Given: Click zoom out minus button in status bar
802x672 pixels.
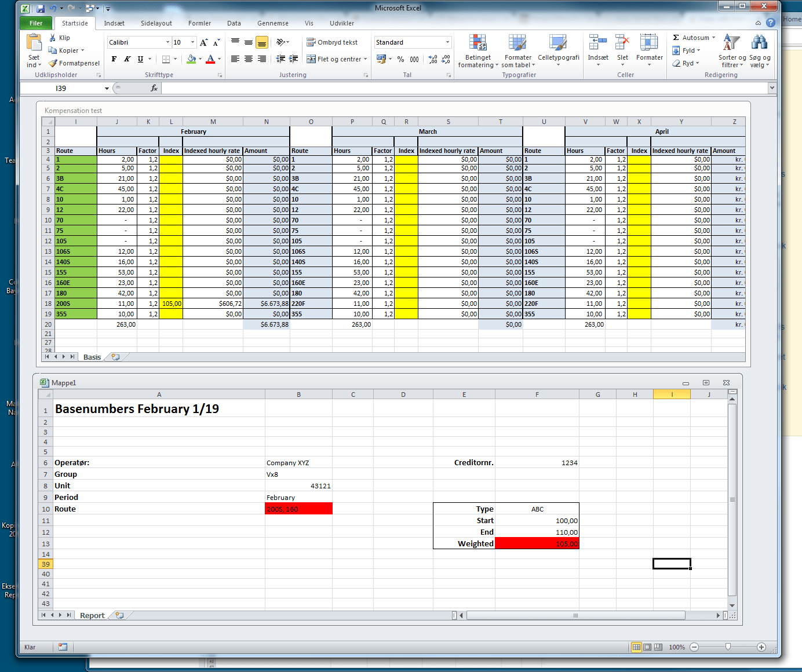Looking at the screenshot, I should pos(694,647).
